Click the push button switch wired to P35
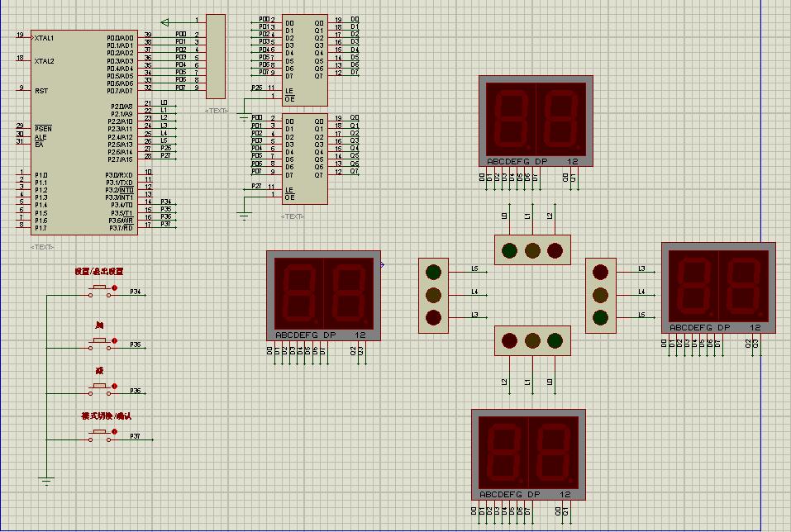Viewport: 791px width, 532px height. click(99, 344)
